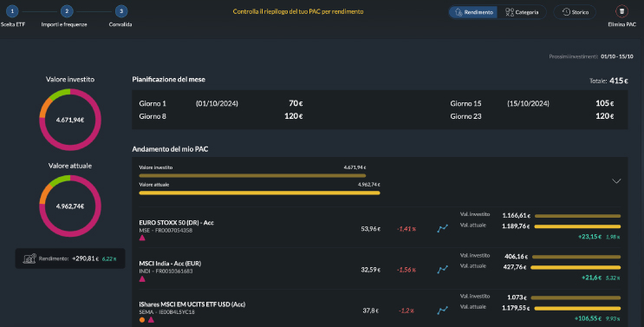The height and width of the screenshot is (327, 644).
Task: Click the Elimina PAC trash icon
Action: [621, 11]
